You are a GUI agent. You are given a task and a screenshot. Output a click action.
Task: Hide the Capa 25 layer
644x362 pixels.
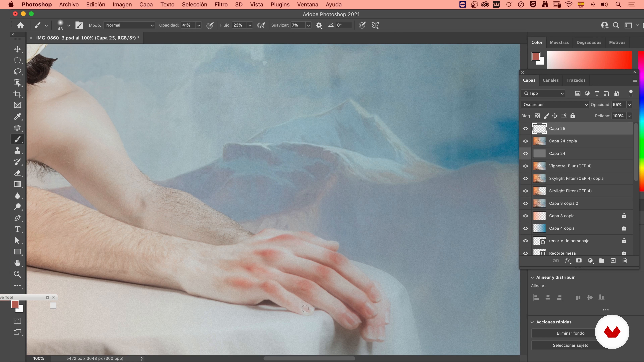[x=525, y=129]
